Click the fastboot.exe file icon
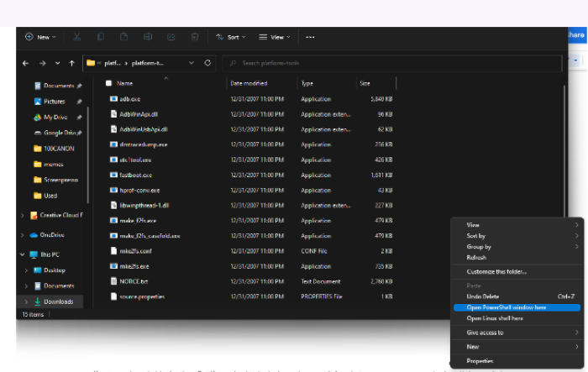 (113, 175)
